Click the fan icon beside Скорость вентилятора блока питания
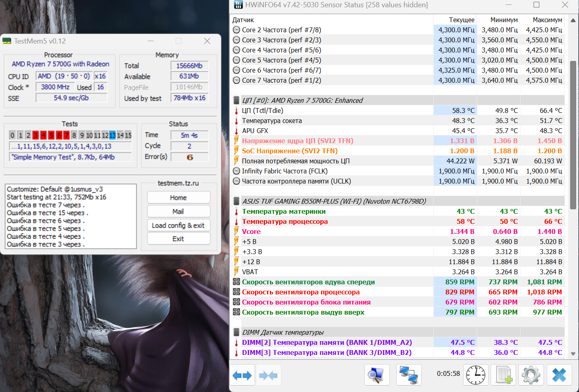Screen dimensions: 579x392 point(236,302)
